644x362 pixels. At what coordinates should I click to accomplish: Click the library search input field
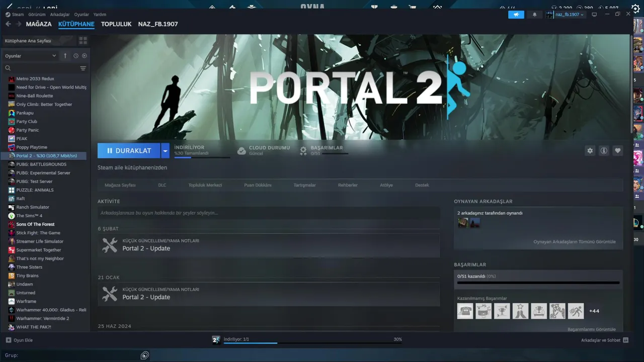(44, 68)
